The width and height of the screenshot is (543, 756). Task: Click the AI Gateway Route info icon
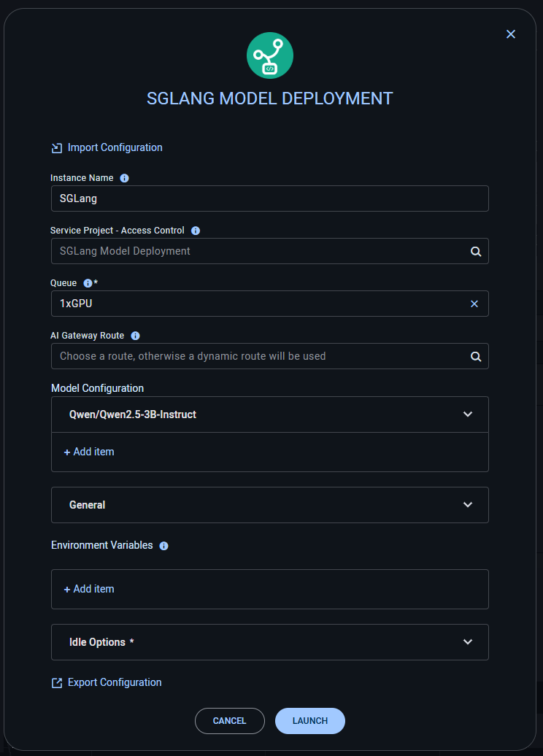point(135,336)
